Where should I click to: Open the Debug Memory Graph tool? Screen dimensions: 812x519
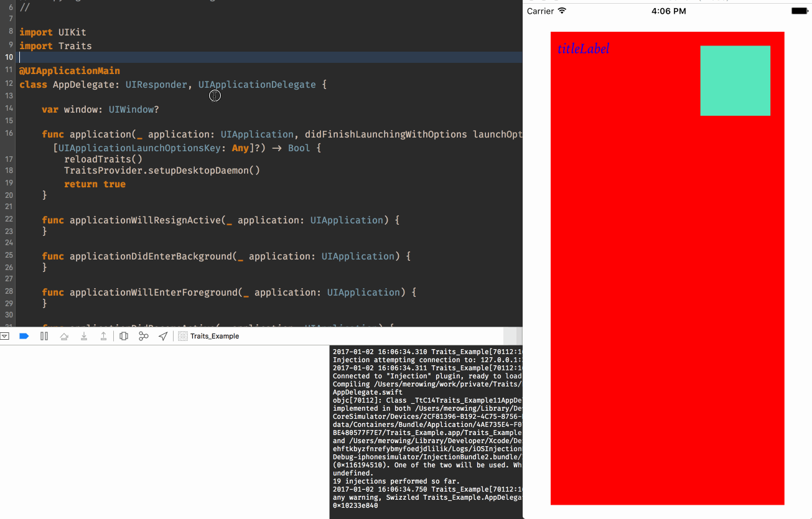point(143,336)
